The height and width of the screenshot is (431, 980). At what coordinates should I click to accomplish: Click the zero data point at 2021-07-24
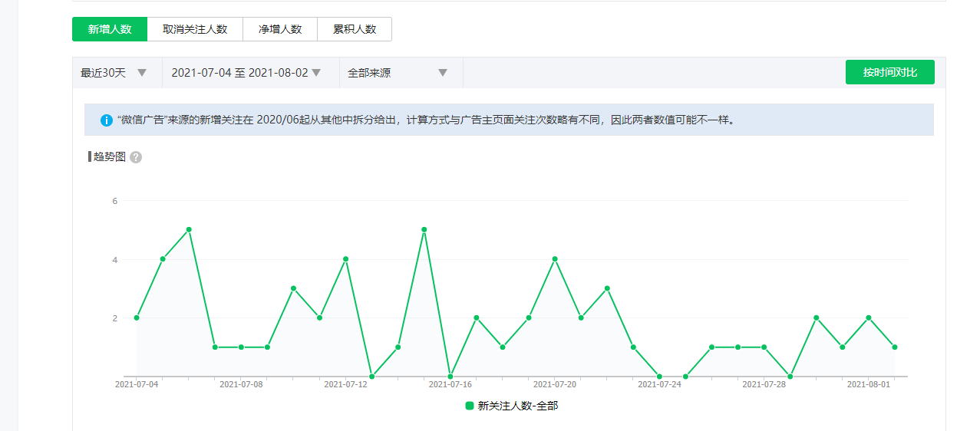659,377
